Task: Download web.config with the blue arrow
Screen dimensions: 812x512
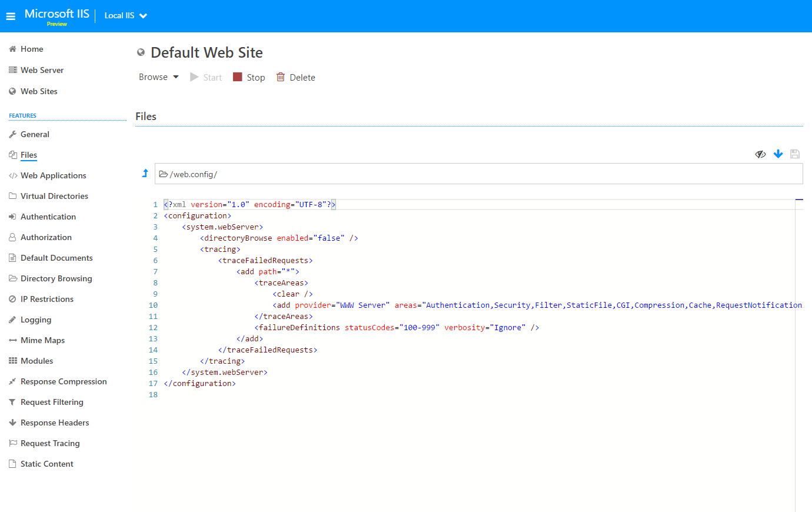Action: [x=778, y=154]
